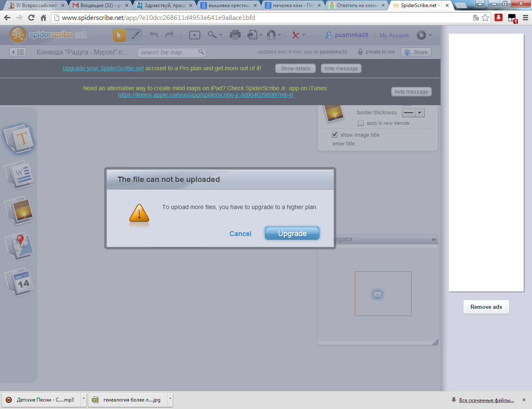The height and width of the screenshot is (409, 532).
Task: Select the pointer arrow tool
Action: coord(119,35)
